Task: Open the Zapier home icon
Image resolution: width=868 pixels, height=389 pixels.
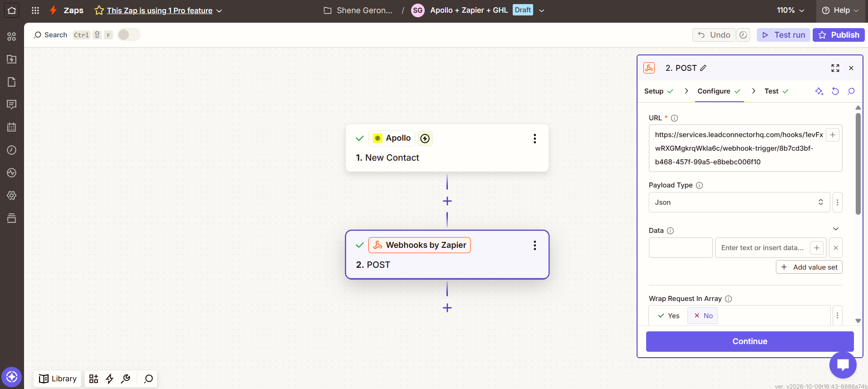Action: 11,10
